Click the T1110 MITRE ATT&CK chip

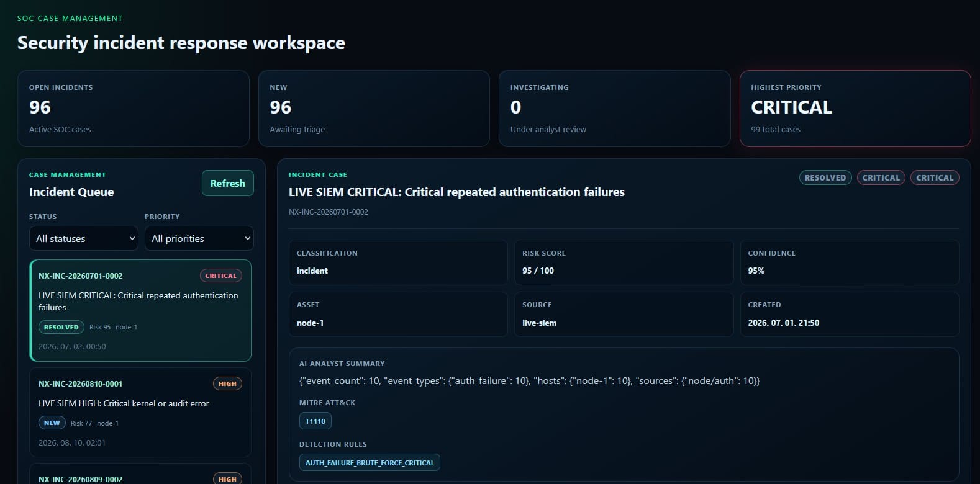[x=315, y=421]
